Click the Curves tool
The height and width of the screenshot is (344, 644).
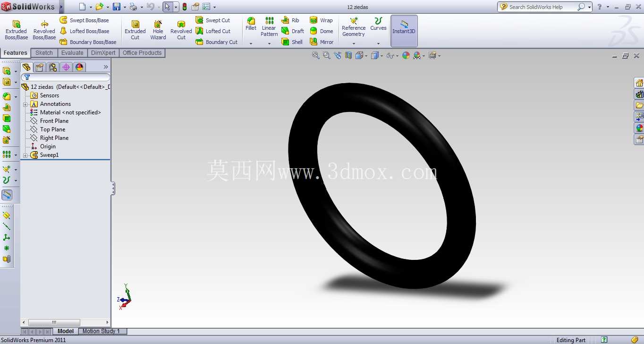pos(378,24)
